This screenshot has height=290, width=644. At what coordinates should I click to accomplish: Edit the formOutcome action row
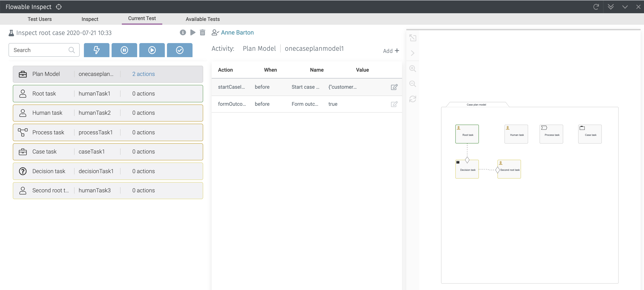[394, 104]
